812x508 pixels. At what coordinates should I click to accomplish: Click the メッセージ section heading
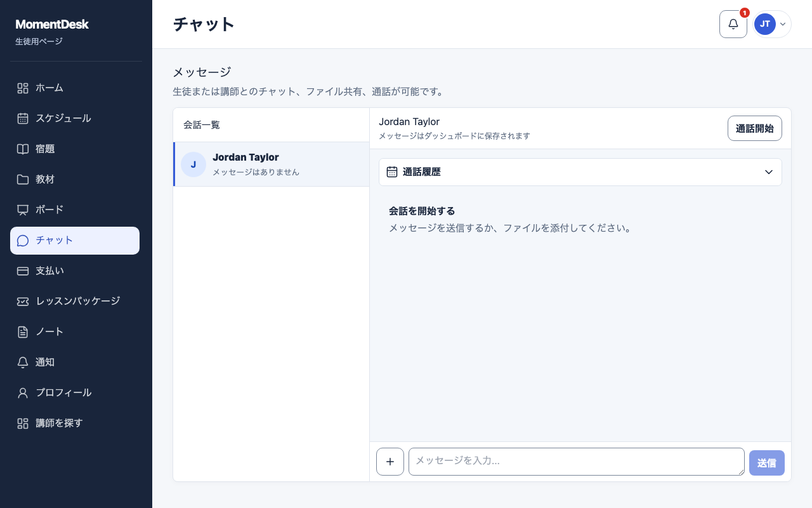point(202,72)
